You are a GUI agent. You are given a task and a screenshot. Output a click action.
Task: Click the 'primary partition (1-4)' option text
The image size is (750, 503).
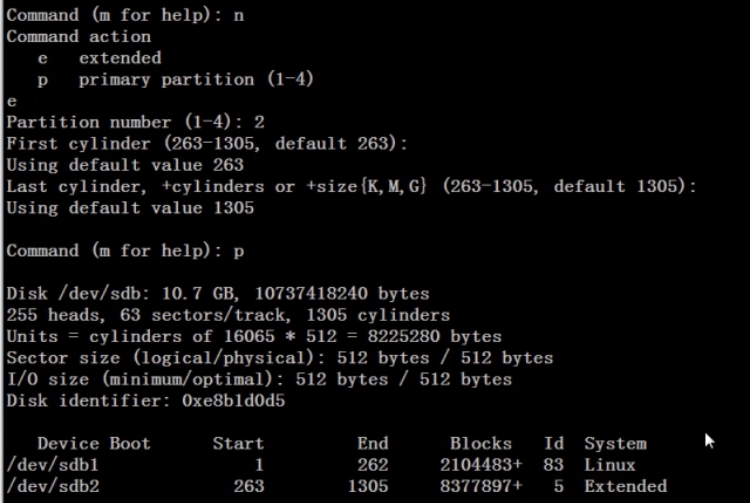[x=196, y=79]
